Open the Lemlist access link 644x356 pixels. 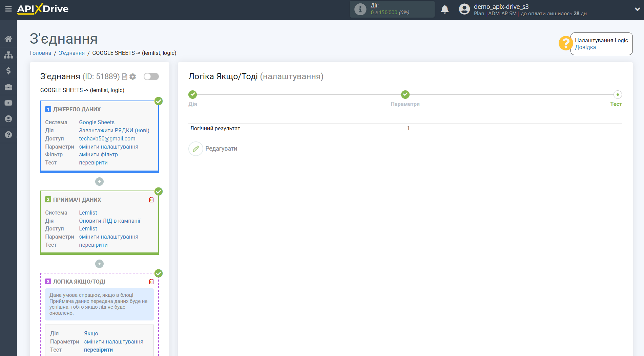[x=88, y=229]
